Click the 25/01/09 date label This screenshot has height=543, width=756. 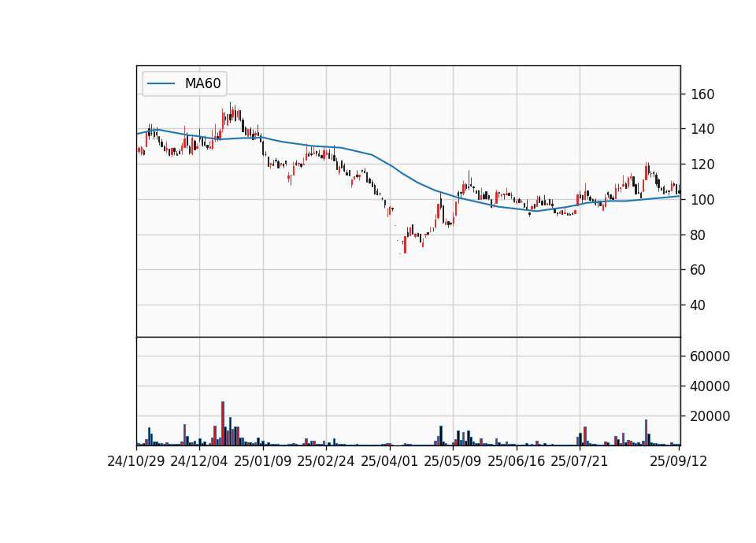tap(263, 461)
